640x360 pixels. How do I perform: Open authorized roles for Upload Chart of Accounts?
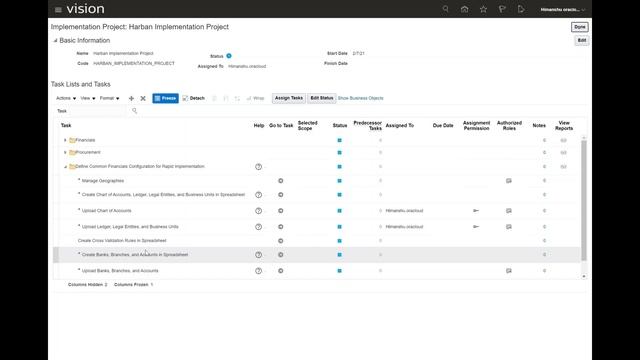click(509, 211)
